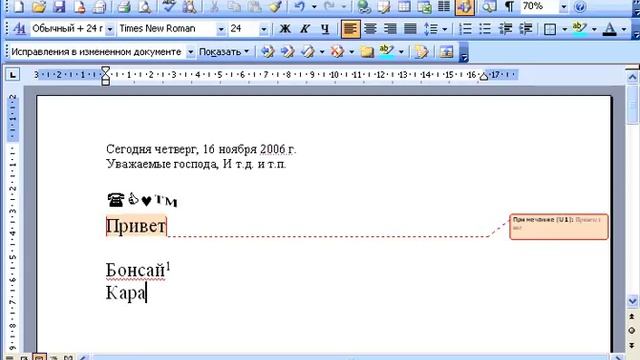Create a numbered list
This screenshot has height=360, width=640.
click(465, 29)
